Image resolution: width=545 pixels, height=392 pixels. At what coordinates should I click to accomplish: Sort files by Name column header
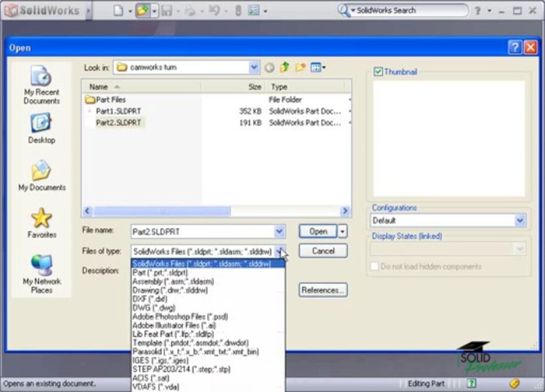click(x=141, y=87)
